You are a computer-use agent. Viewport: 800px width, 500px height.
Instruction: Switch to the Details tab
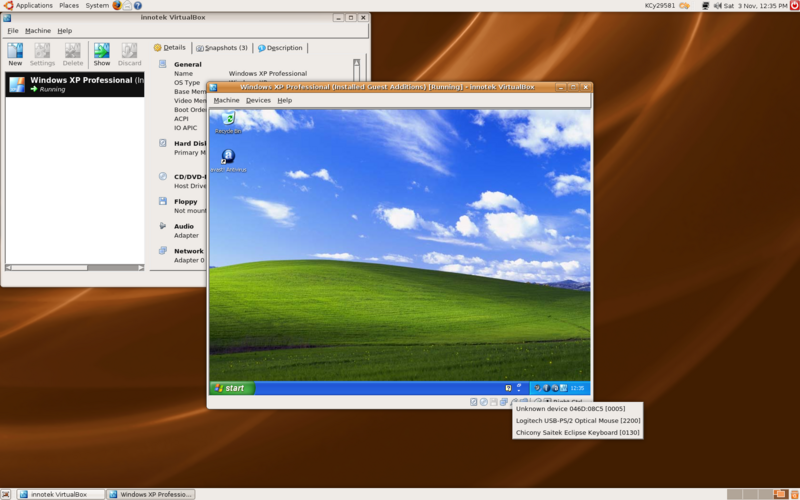(x=170, y=47)
